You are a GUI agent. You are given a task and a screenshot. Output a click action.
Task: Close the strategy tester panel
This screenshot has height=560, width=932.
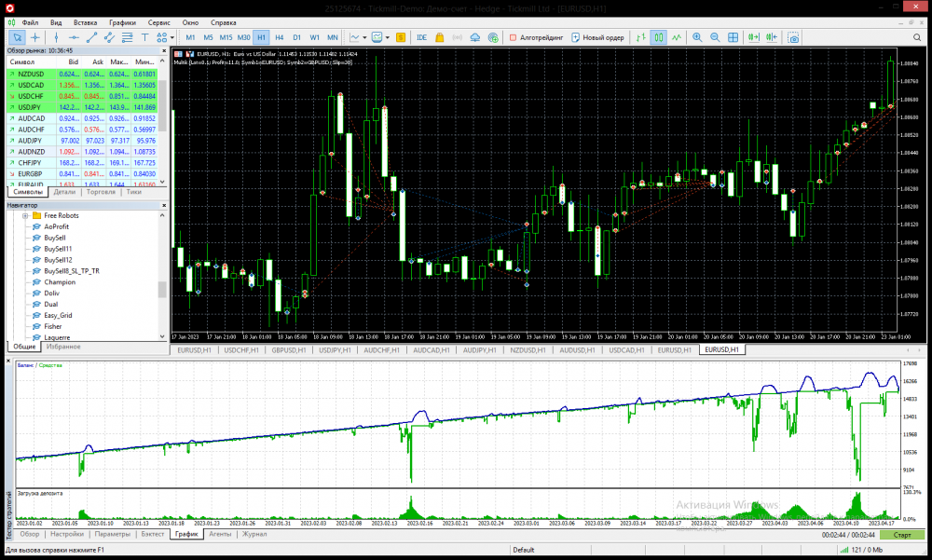tap(8, 361)
